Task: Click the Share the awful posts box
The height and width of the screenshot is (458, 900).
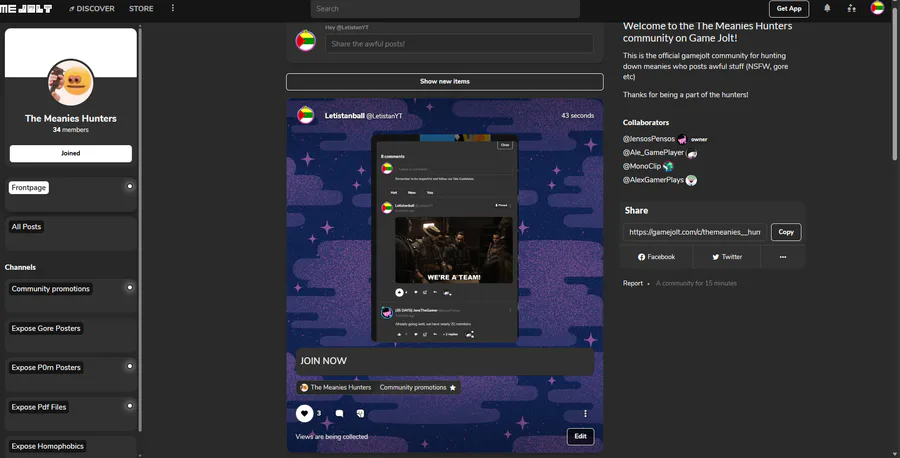Action: point(459,44)
